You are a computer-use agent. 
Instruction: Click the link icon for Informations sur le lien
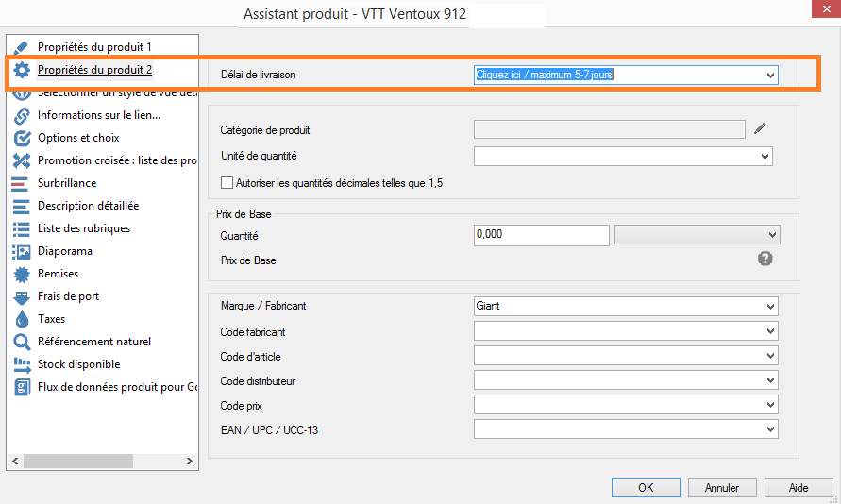click(22, 115)
